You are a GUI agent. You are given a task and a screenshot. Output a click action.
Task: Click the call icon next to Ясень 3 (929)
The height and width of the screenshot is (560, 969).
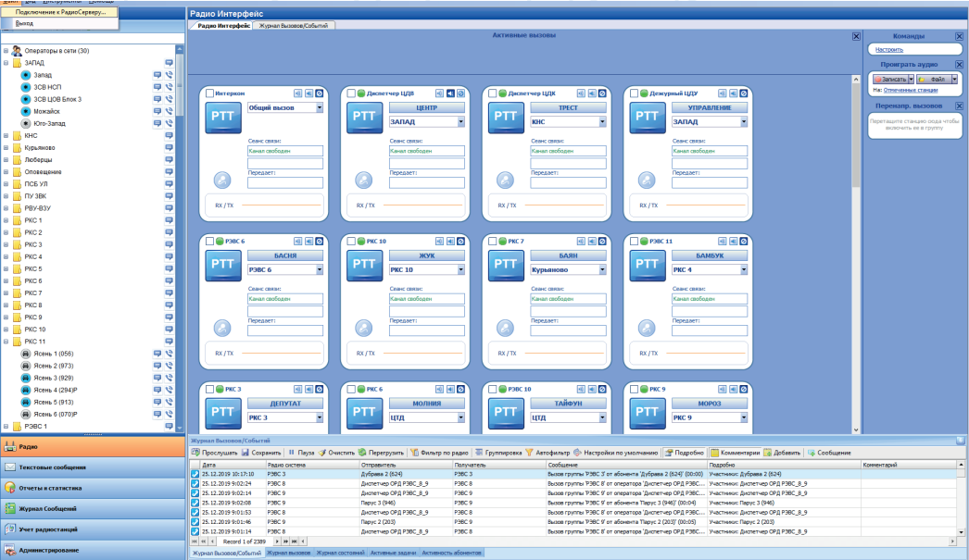click(x=169, y=378)
